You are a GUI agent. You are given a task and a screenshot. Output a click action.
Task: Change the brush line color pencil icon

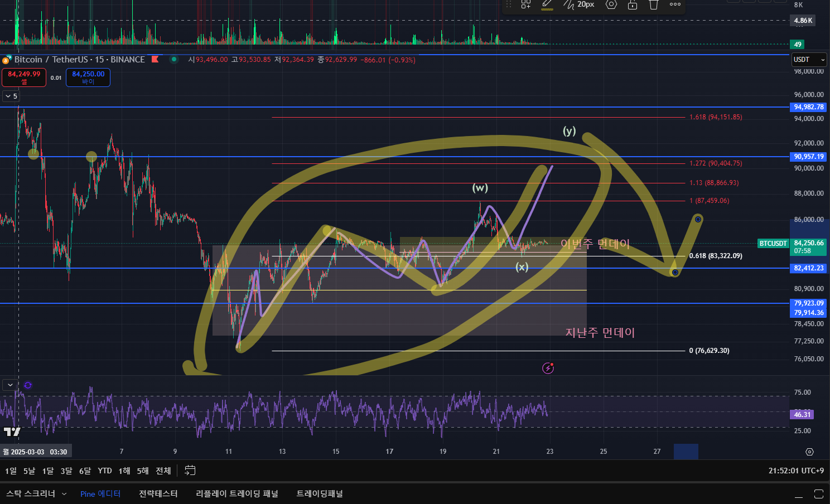coord(547,4)
